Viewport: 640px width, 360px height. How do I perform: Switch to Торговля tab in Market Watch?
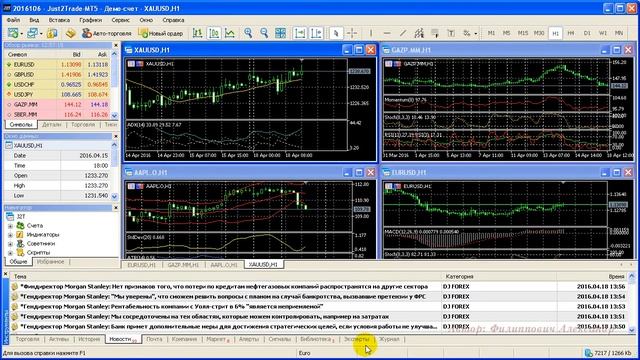(x=83, y=124)
